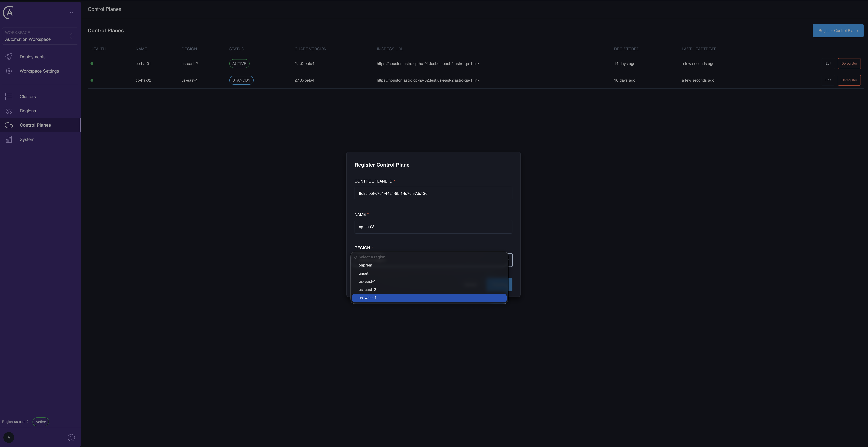The image size is (868, 447).
Task: Click the Regions globe icon
Action: 9,111
